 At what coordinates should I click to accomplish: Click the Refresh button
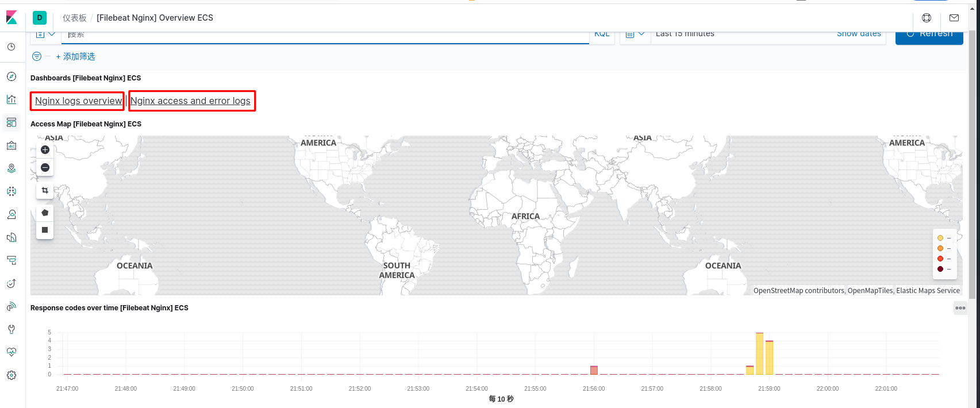[x=929, y=36]
